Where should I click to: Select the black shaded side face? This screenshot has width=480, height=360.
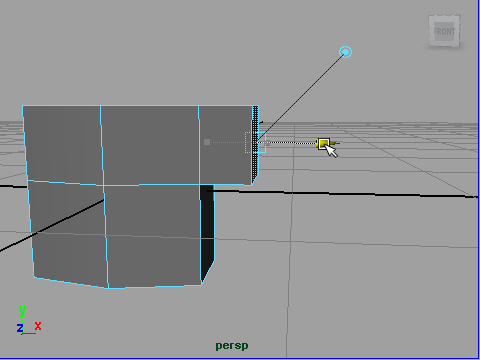click(x=207, y=230)
